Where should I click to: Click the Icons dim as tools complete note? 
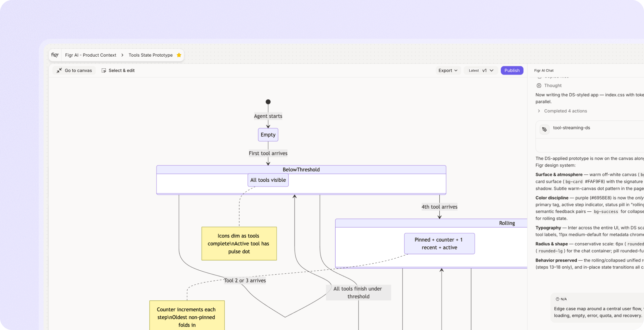[239, 244]
